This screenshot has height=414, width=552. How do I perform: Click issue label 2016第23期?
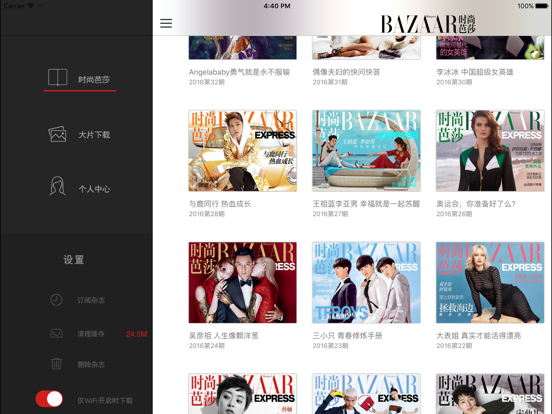[x=330, y=346]
